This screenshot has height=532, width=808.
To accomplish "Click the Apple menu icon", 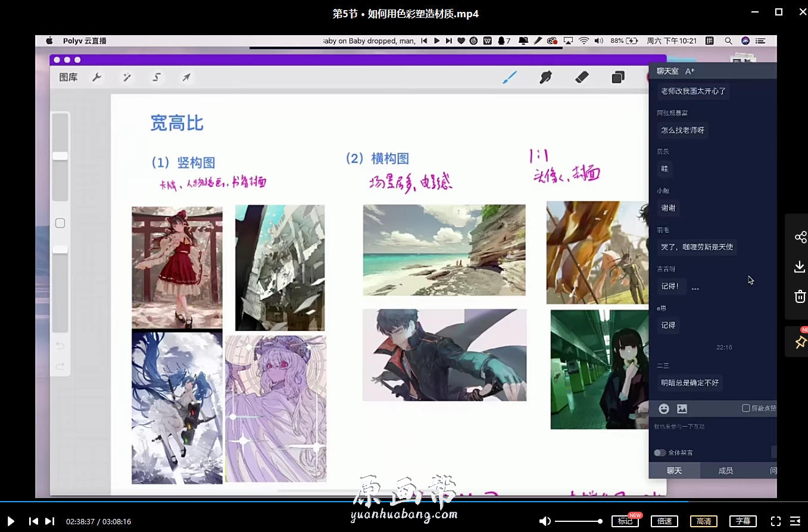I will tap(50, 40).
